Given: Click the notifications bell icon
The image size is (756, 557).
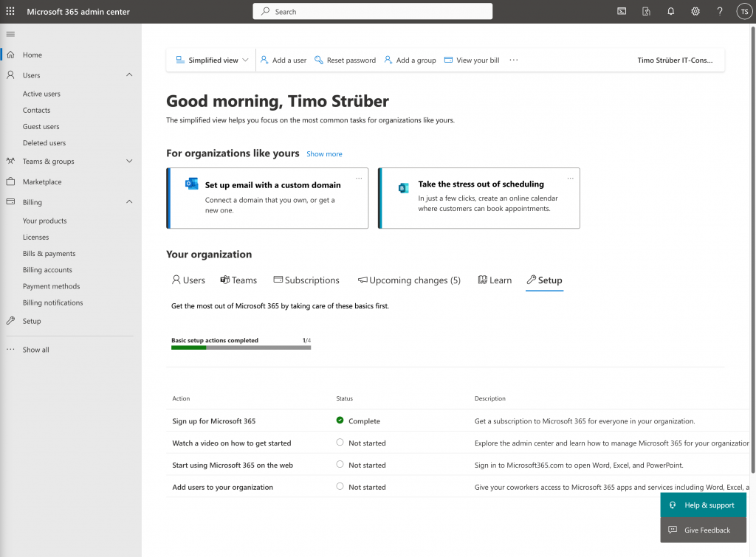Looking at the screenshot, I should tap(671, 12).
